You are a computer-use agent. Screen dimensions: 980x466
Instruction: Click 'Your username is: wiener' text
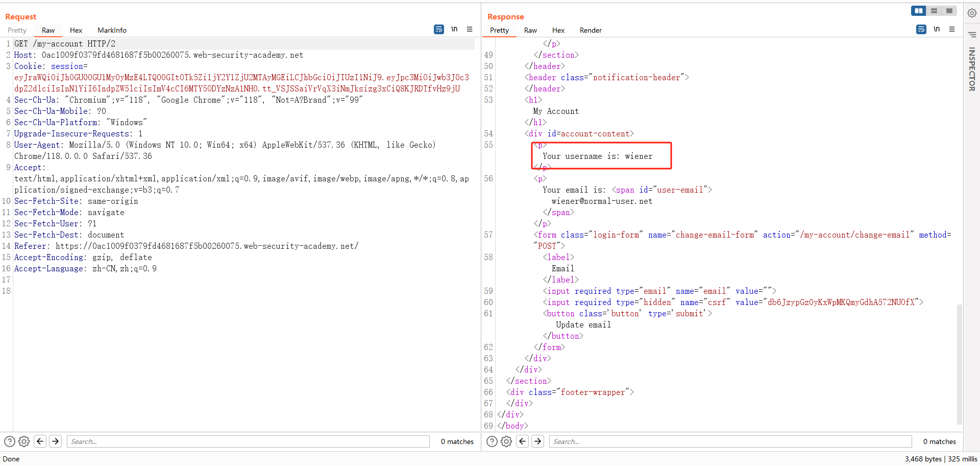point(598,156)
